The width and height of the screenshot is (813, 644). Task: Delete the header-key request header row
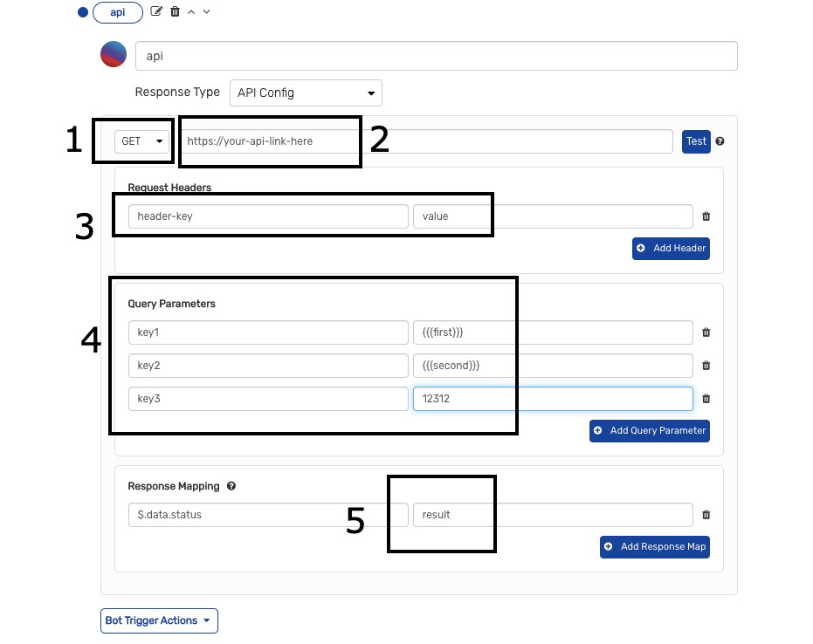point(706,216)
